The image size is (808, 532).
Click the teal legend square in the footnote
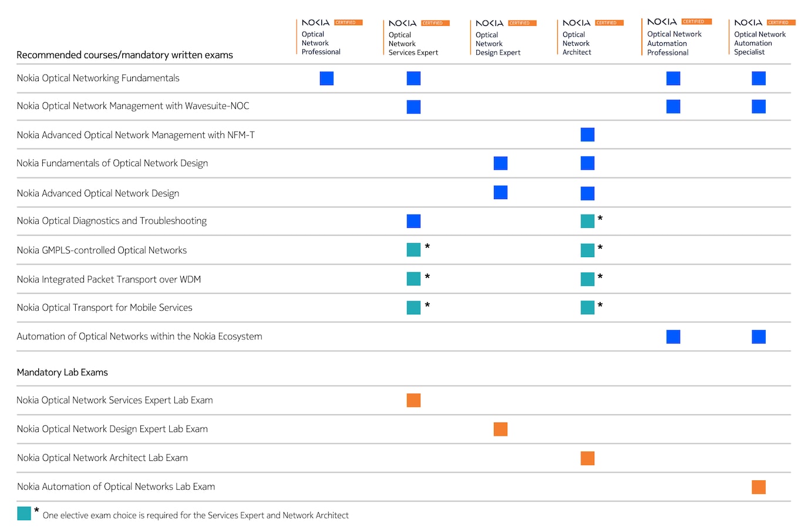click(x=23, y=513)
